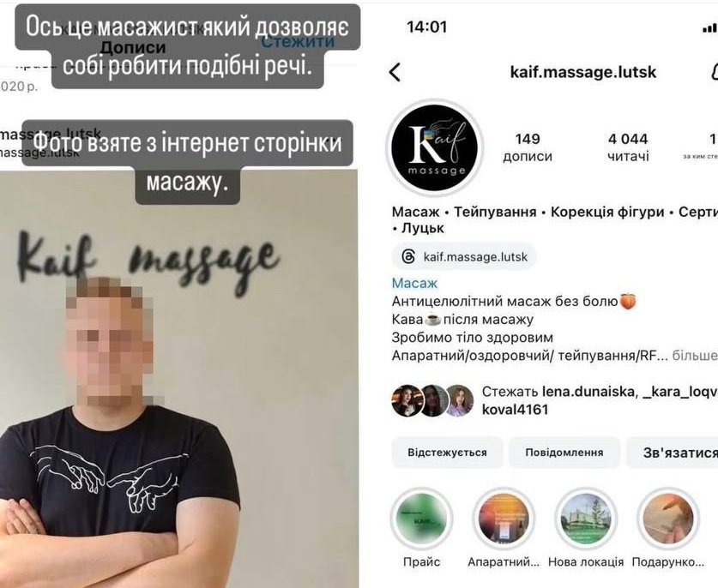Tap the back arrow icon
Image resolution: width=718 pixels, height=588 pixels.
pyautogui.click(x=395, y=72)
